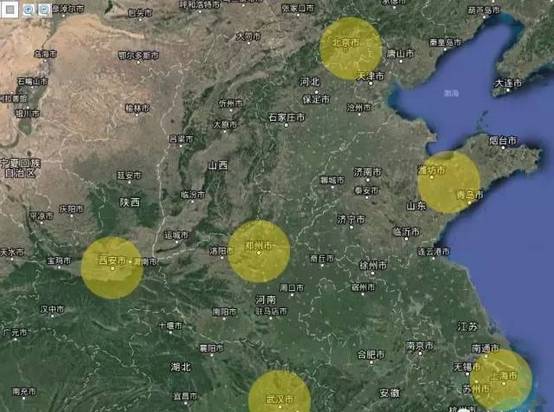Select the yellow circle over 西安市

(112, 268)
